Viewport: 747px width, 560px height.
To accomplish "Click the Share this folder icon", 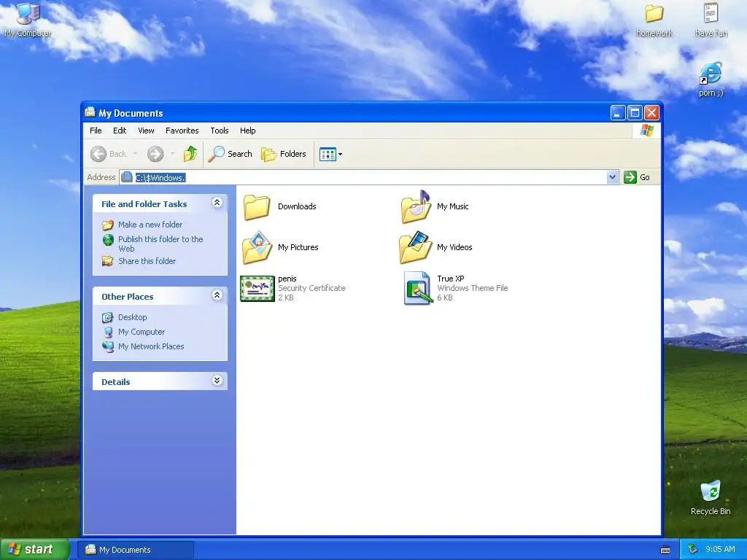I will coord(108,261).
